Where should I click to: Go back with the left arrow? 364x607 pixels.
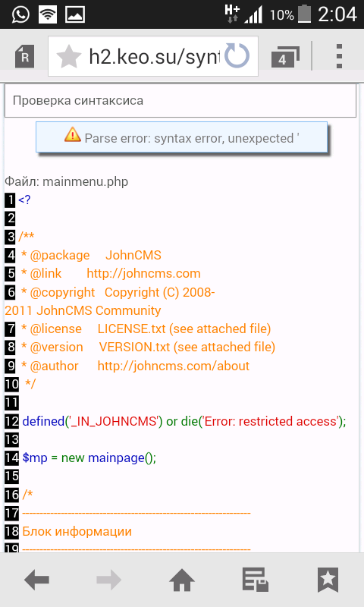coord(36,580)
